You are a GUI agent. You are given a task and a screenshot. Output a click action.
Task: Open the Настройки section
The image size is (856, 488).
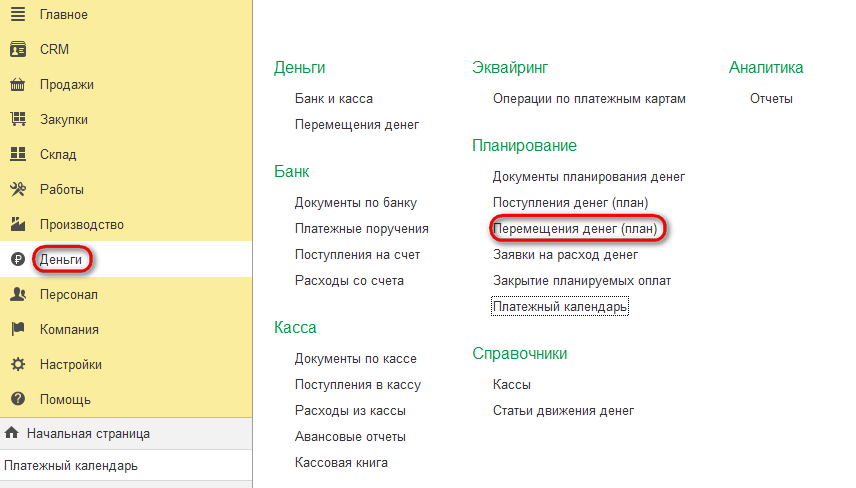(x=71, y=364)
